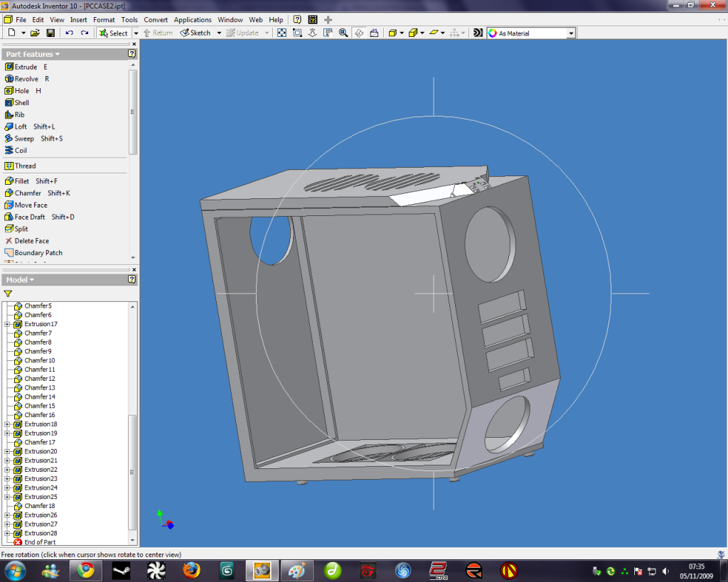728x582 pixels.
Task: Open help for the Part Features panel
Action: [132, 54]
